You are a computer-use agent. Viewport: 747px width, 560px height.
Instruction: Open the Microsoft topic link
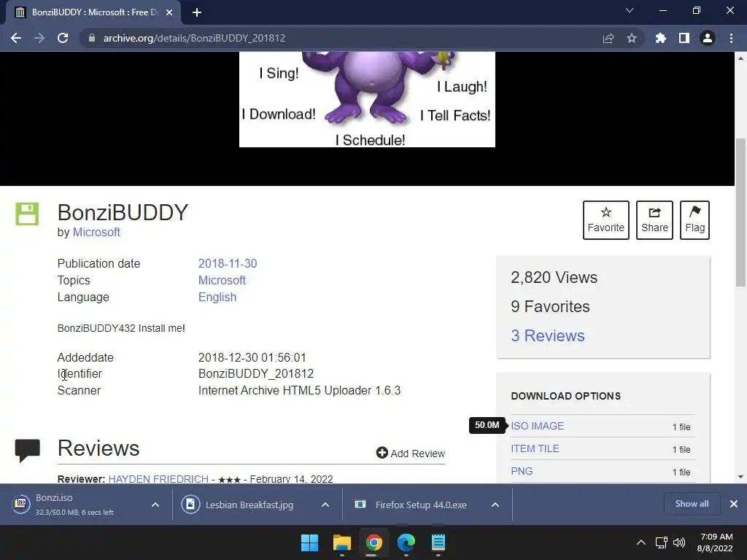pos(222,281)
